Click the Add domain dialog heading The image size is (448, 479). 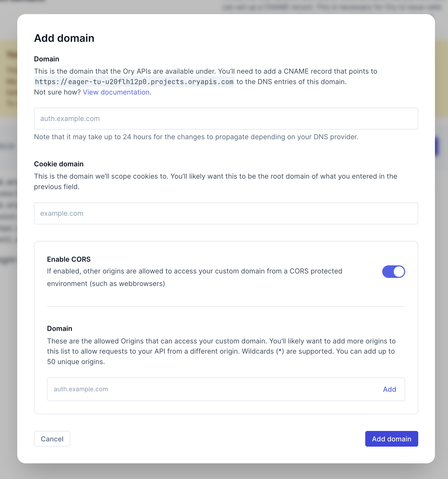point(64,38)
